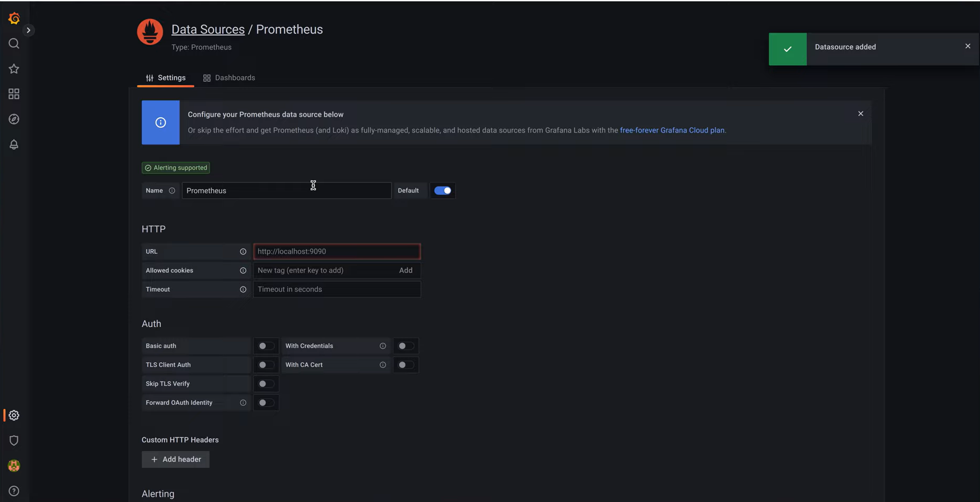Image resolution: width=980 pixels, height=502 pixels.
Task: Focus the Timeout in seconds field
Action: tap(337, 289)
